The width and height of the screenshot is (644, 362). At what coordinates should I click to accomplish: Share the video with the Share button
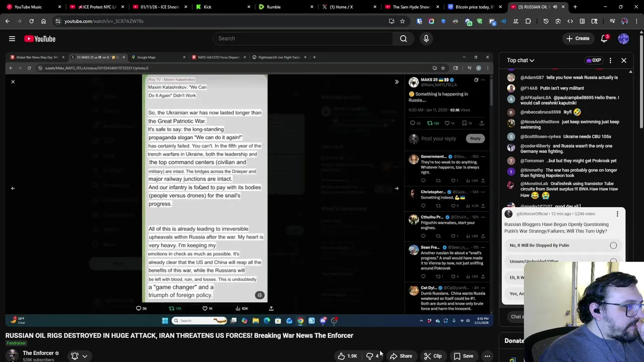tap(401, 356)
